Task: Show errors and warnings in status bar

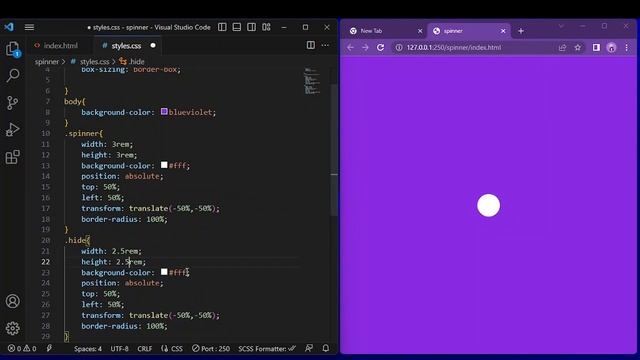Action: click(22, 349)
